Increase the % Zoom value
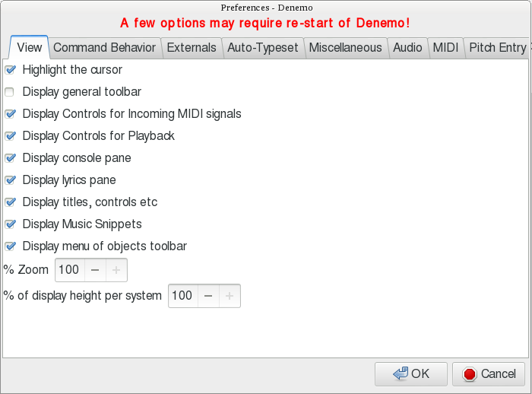532x394 pixels. (x=116, y=270)
